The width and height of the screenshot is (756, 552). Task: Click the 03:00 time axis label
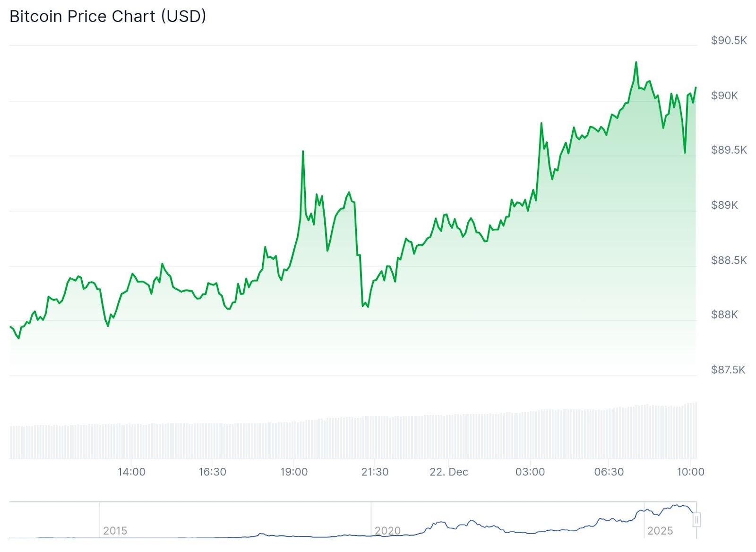pos(530,472)
